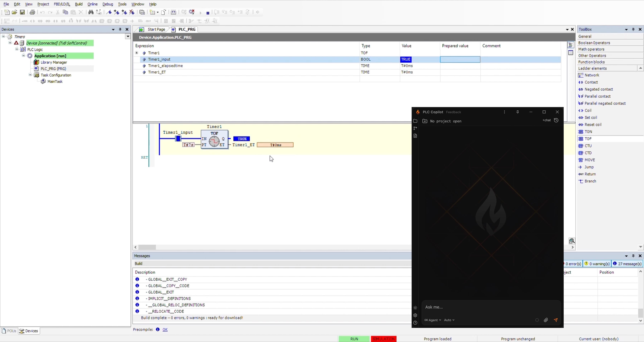Pin the Devices panel

[x=120, y=29]
